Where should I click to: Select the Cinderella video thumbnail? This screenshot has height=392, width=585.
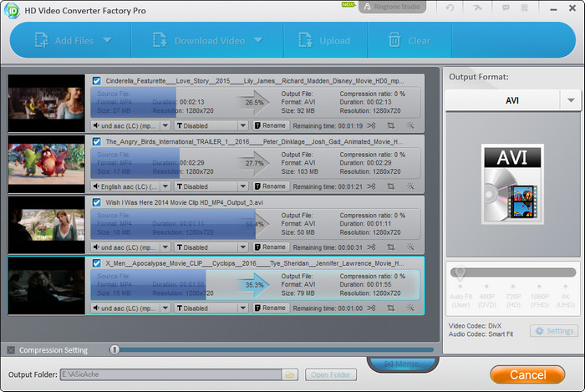click(x=46, y=104)
